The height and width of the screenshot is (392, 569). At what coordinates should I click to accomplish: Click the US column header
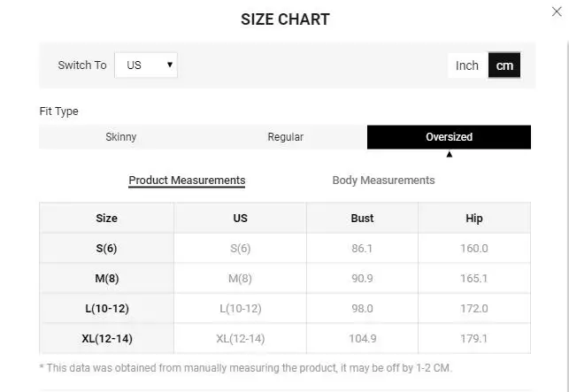click(x=240, y=218)
